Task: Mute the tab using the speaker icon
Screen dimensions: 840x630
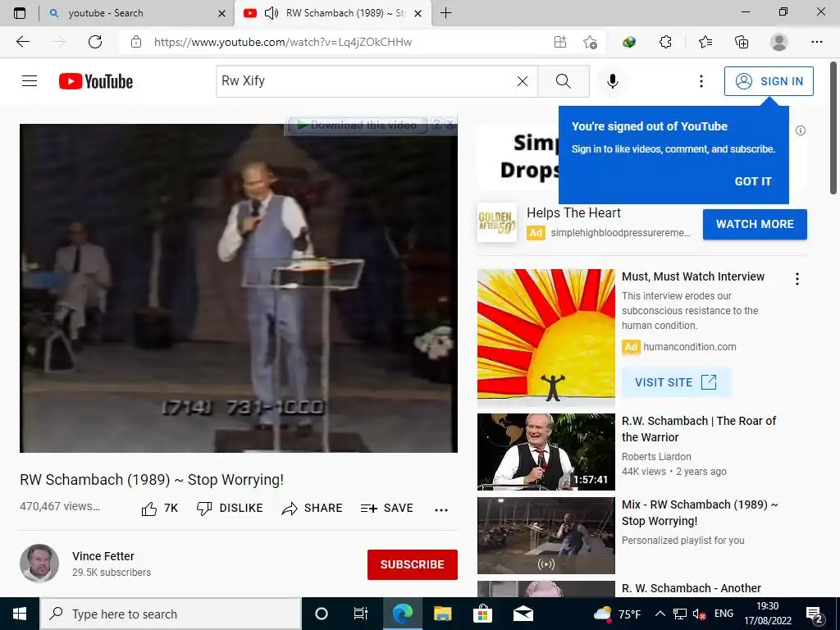Action: [x=272, y=13]
